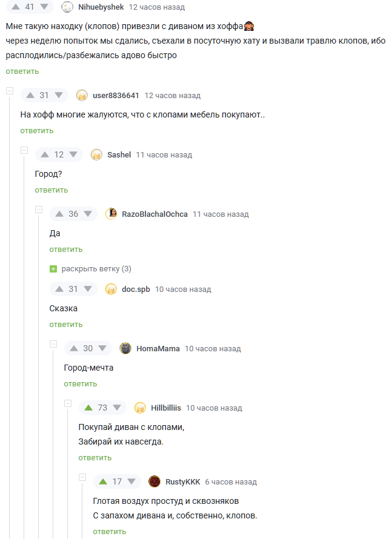Image resolution: width=392 pixels, height=539 pixels.
Task: Collapse the Sashel comment branch
Action: (x=24, y=150)
